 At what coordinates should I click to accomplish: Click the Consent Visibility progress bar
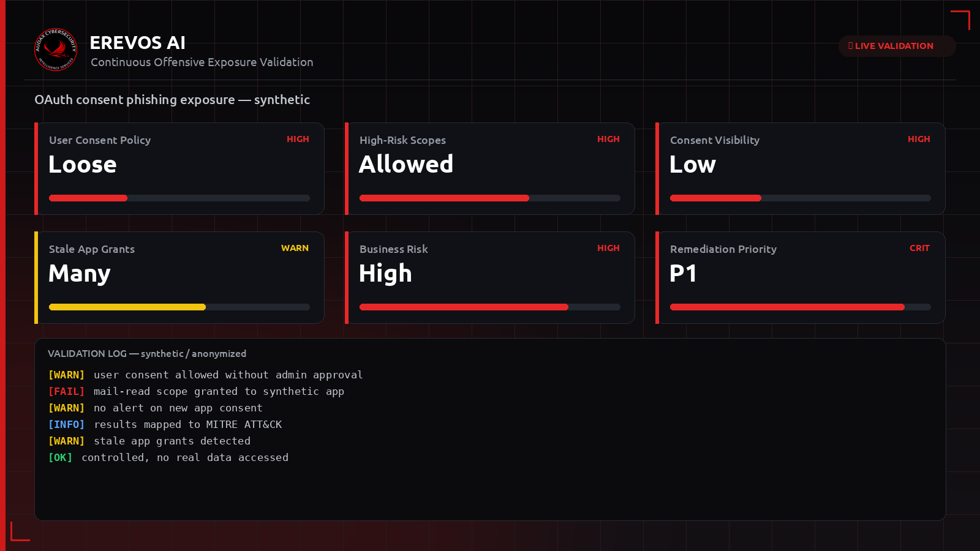click(x=801, y=198)
